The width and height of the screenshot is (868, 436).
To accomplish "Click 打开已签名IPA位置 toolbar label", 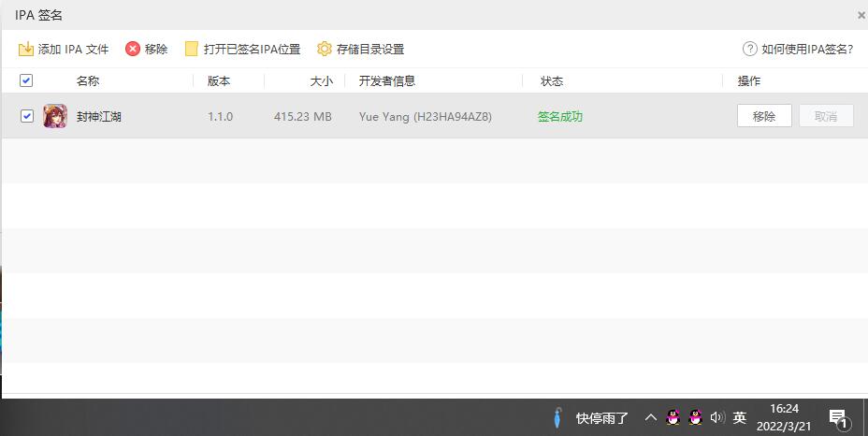I will point(252,50).
